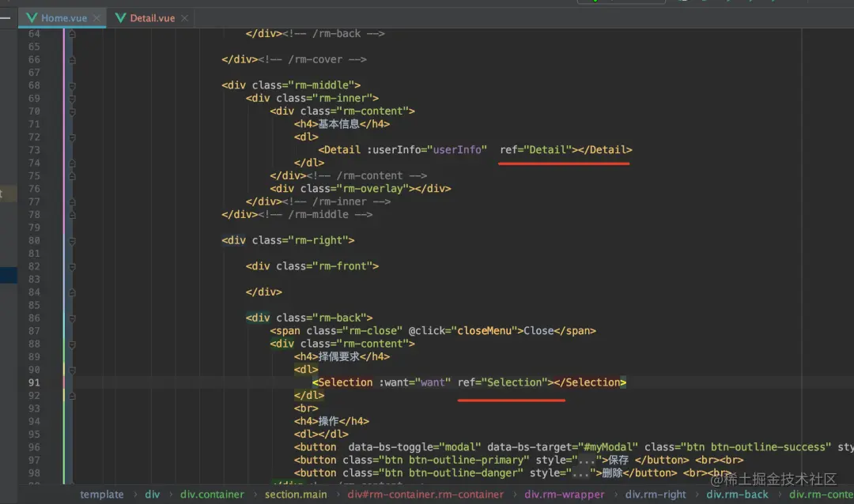The height and width of the screenshot is (504, 854).
Task: Click gutter line number 87
Action: [34, 331]
